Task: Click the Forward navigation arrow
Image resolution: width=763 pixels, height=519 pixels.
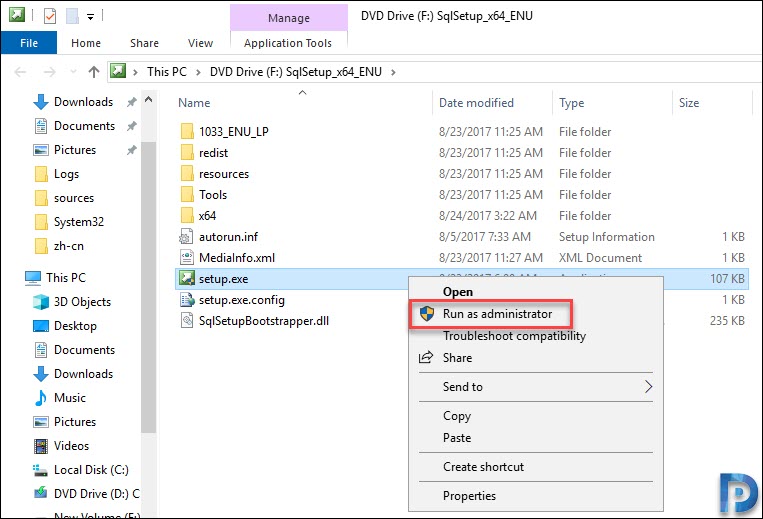Action: coord(49,72)
